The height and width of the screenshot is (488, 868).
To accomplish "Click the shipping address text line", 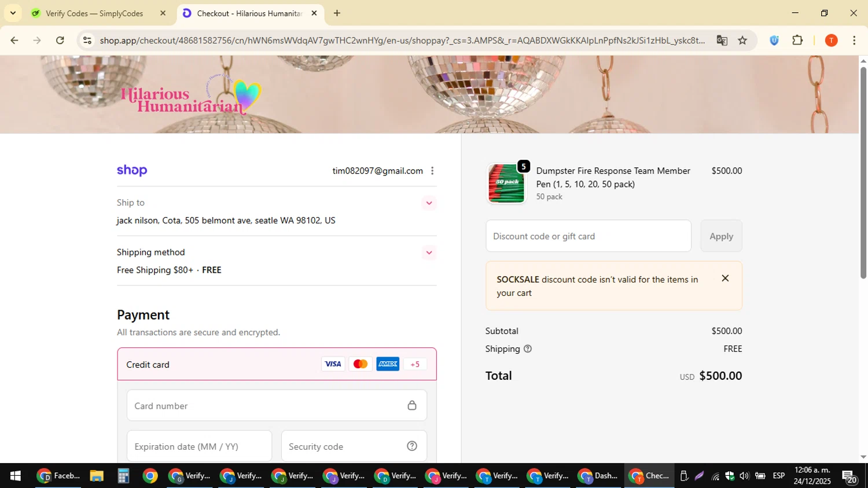I will (226, 221).
